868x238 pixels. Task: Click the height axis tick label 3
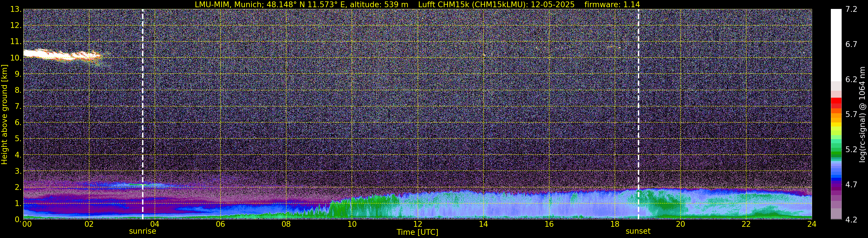[18, 171]
